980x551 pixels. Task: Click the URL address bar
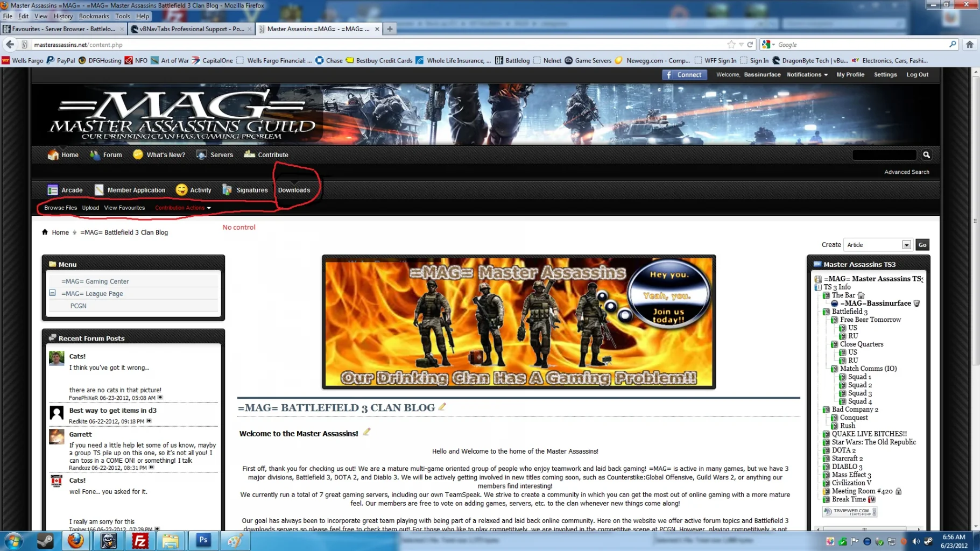(377, 45)
